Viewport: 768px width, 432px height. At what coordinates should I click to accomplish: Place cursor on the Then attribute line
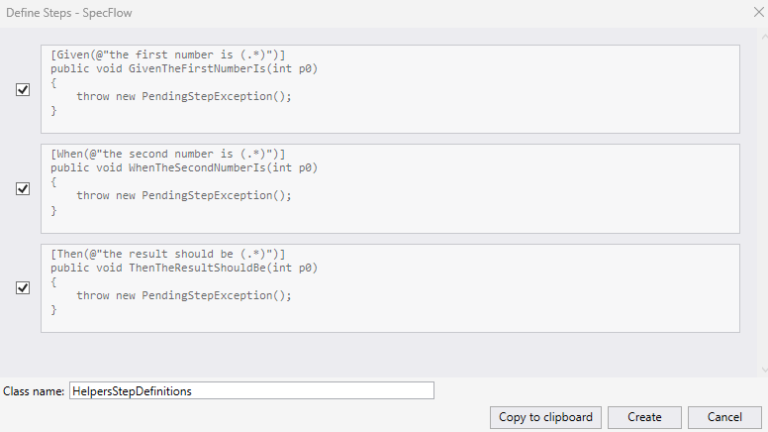point(168,254)
